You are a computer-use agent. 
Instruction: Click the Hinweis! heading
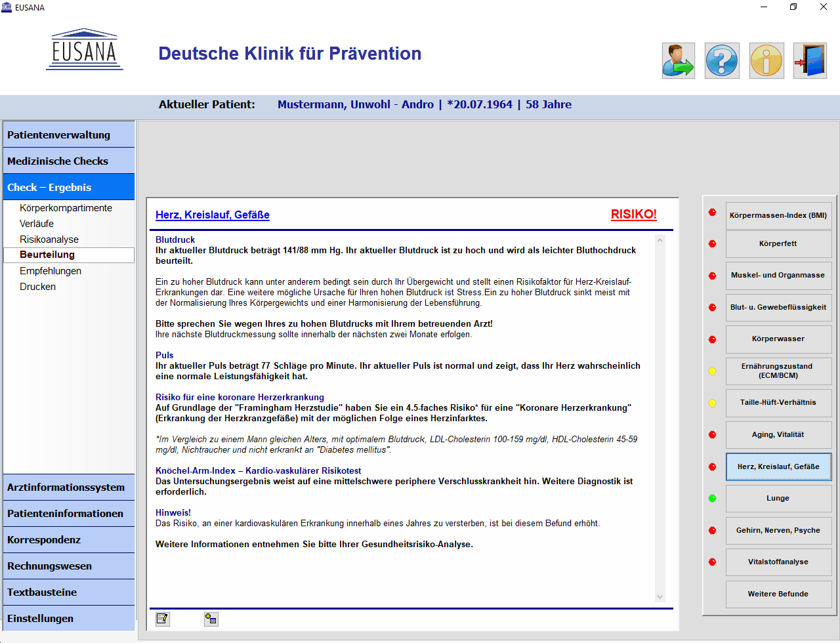point(173,512)
